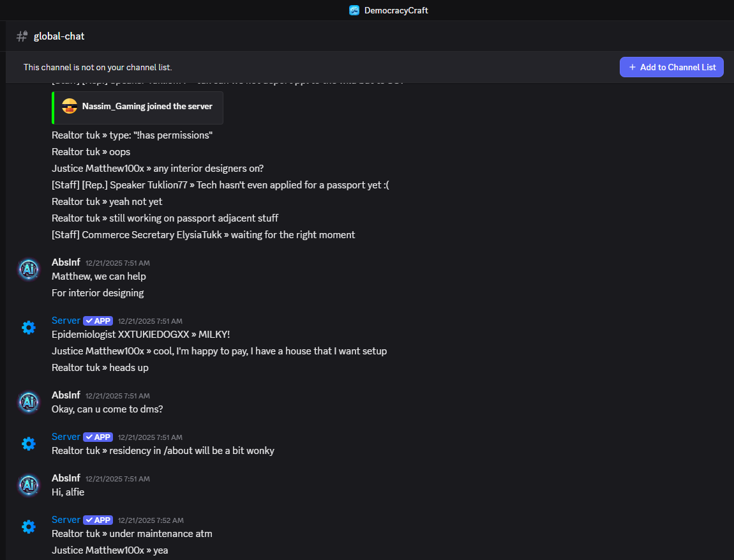
Task: Click Server gear avatar beside residency message
Action: 28,444
